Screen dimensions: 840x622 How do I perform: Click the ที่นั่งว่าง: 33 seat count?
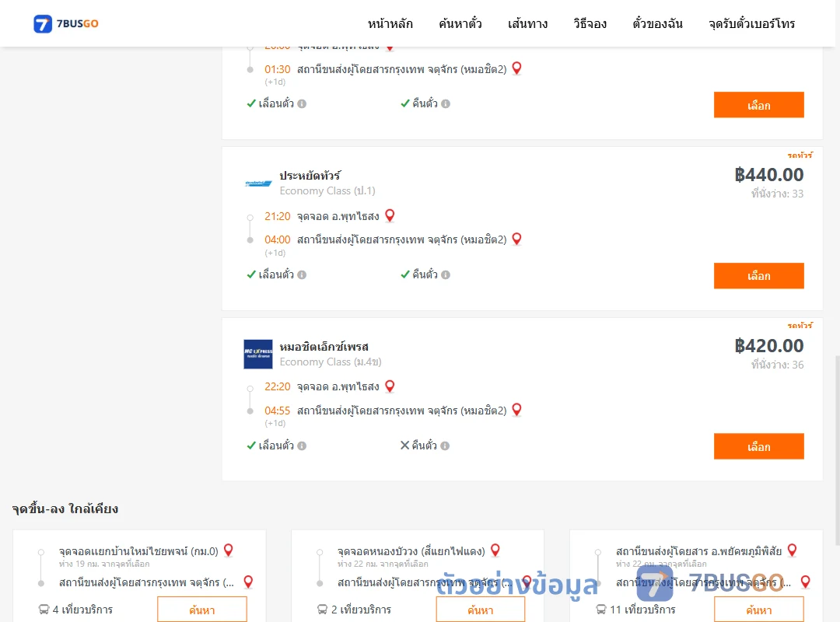(777, 194)
